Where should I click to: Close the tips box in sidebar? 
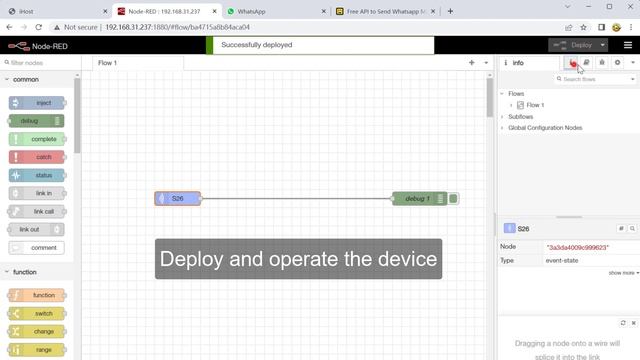click(x=633, y=323)
